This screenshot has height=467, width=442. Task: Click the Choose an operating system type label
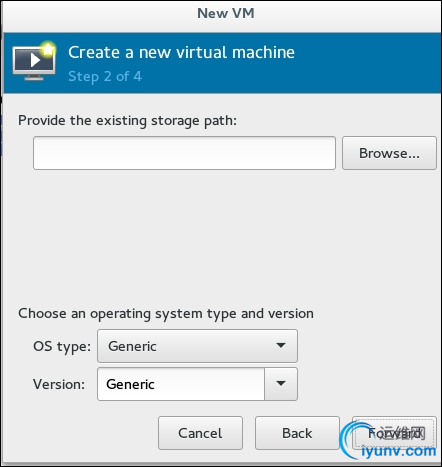pos(166,314)
